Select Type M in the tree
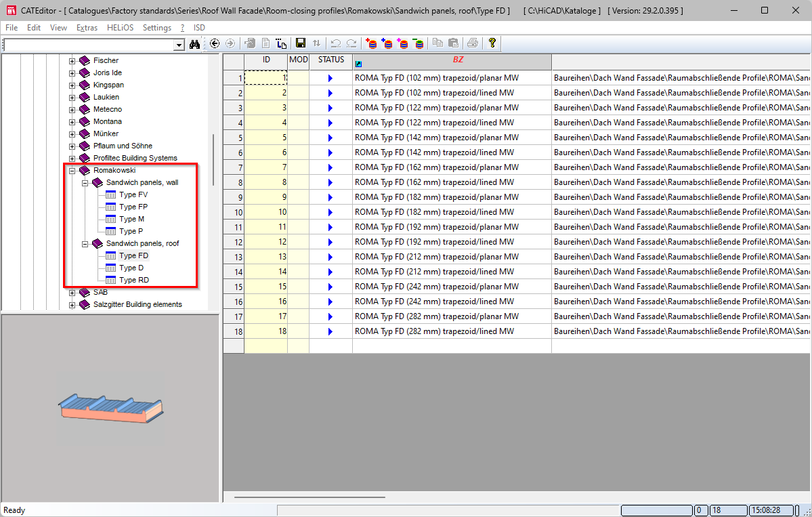Image resolution: width=812 pixels, height=517 pixels. coord(131,219)
